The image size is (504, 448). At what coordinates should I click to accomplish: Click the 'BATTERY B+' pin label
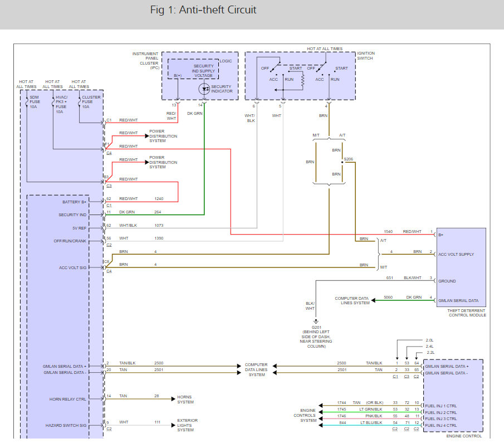[74, 202]
